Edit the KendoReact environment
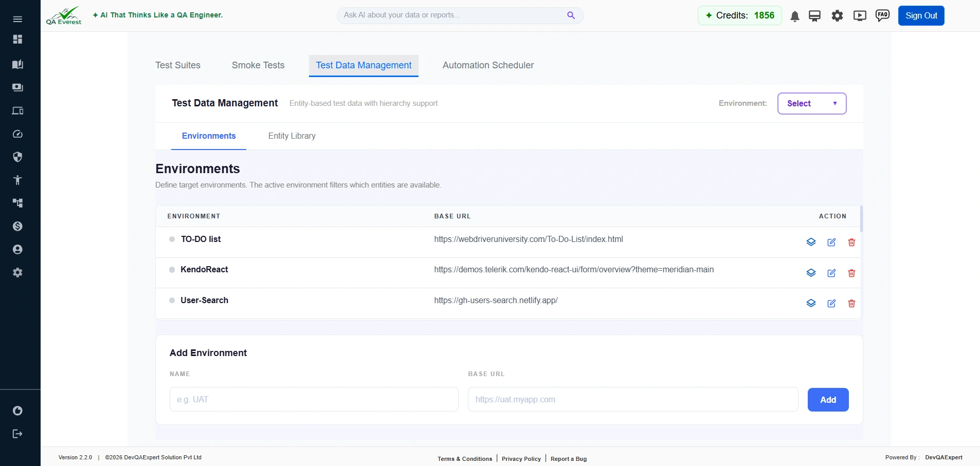 pyautogui.click(x=831, y=273)
